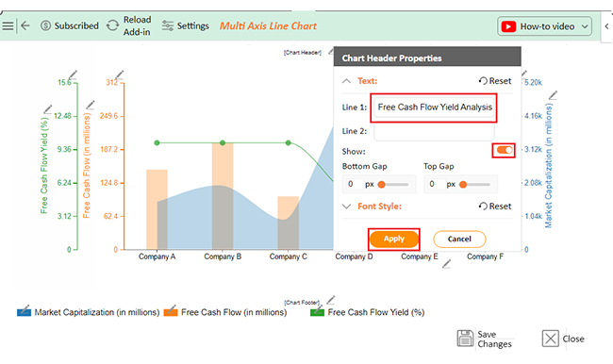613x364 pixels.
Task: Edit the green 15.6 axis pencil icon
Action: pos(74,74)
